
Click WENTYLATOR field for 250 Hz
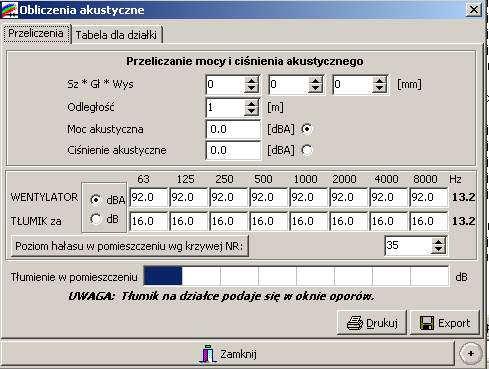click(x=229, y=197)
